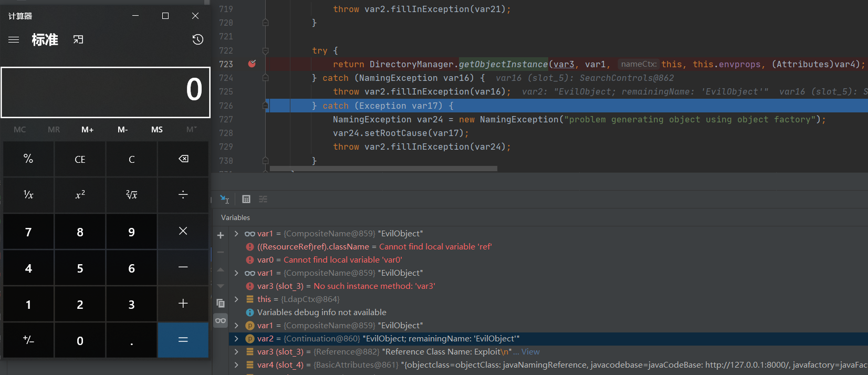
Task: Click the keep-on-top icon beside 标准
Action: (78, 40)
